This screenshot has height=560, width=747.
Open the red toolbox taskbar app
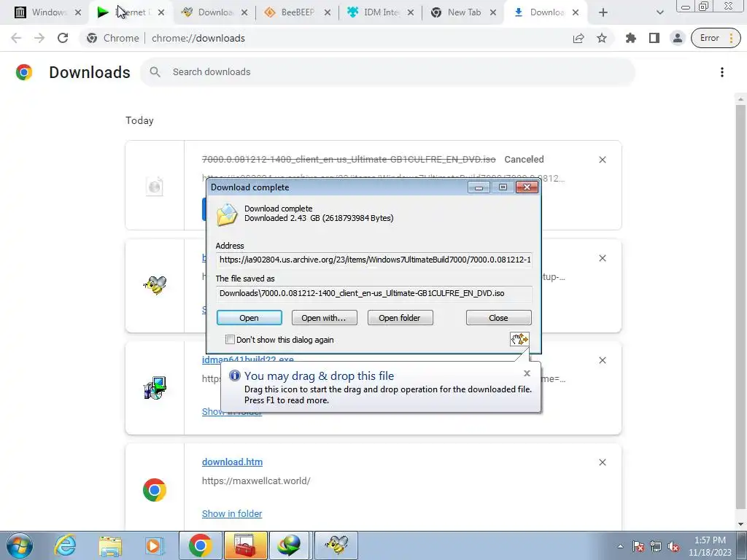(x=245, y=545)
